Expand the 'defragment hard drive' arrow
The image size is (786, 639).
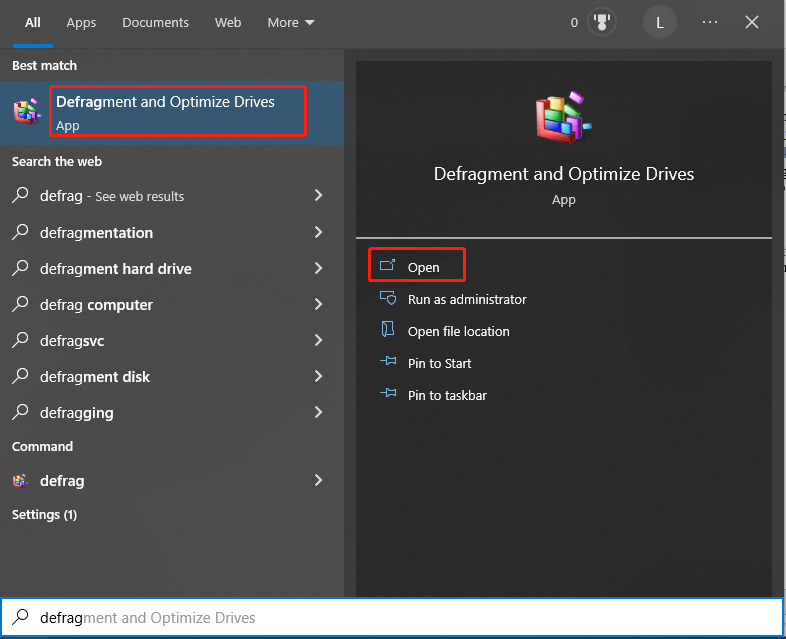coord(318,268)
